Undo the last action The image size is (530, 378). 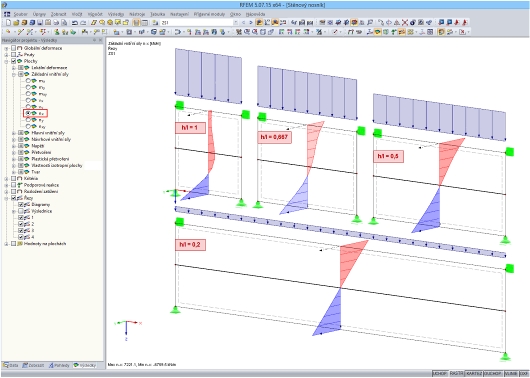pyautogui.click(x=75, y=23)
